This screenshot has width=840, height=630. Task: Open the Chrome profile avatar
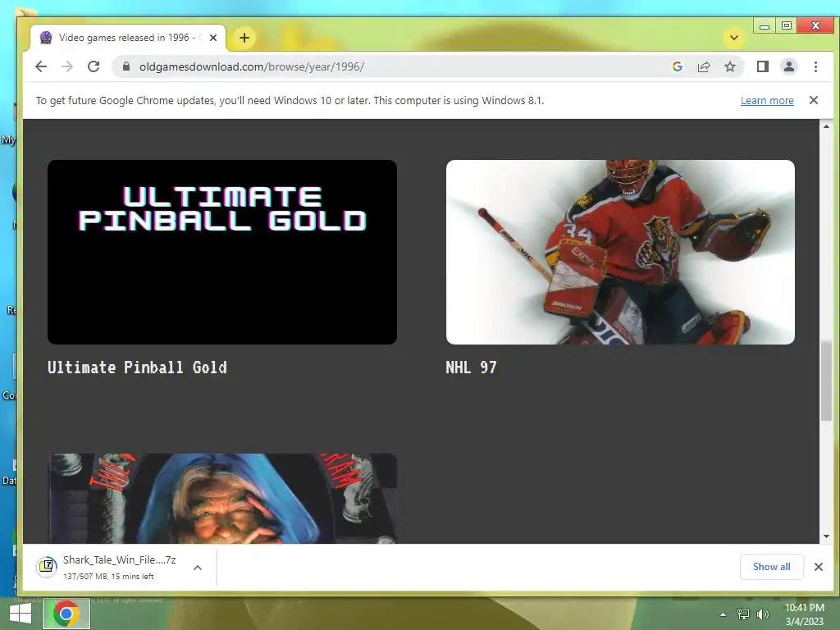point(788,66)
